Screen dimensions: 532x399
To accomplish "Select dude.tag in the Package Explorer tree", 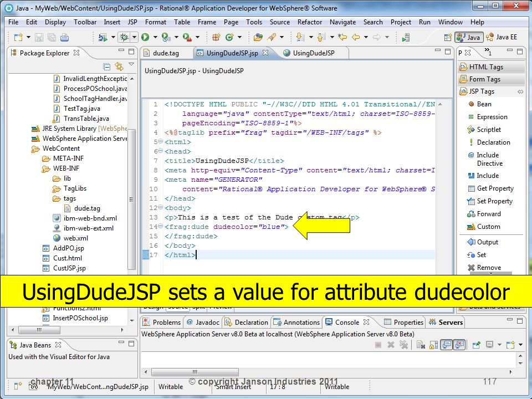I will point(82,208).
